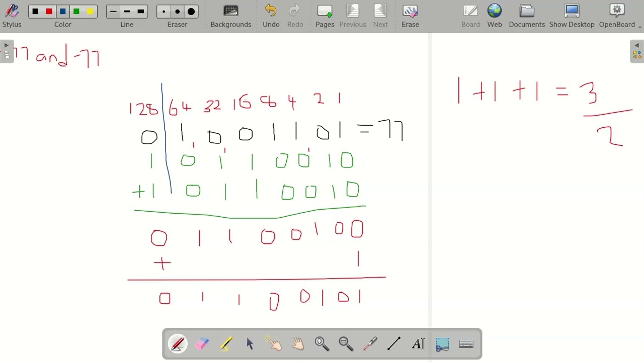Select the write text tool
644x362 pixels.
coord(418,344)
